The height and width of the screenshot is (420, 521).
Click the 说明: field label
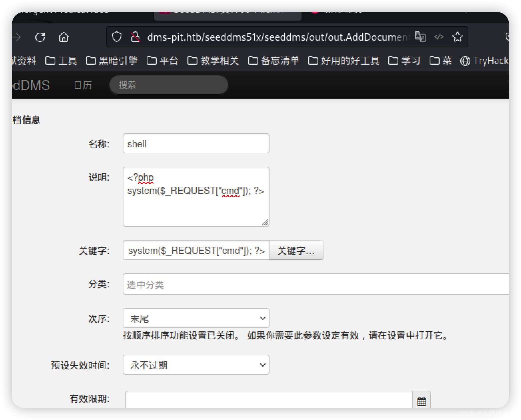[x=99, y=177]
